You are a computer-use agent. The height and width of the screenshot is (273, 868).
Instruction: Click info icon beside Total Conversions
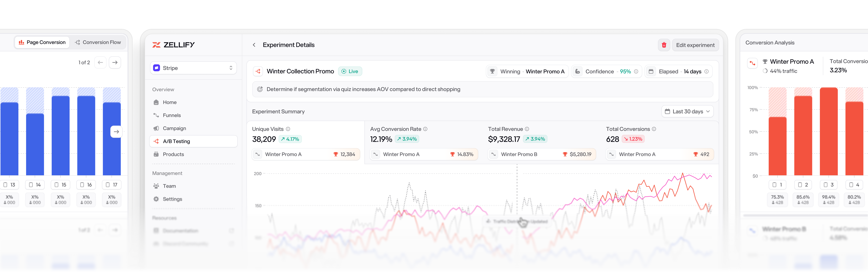654,129
